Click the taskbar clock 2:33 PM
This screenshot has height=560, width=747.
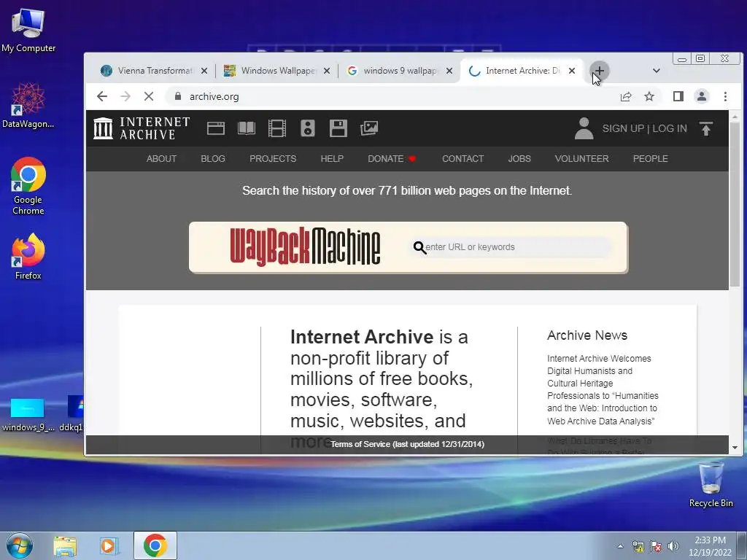pos(710,546)
